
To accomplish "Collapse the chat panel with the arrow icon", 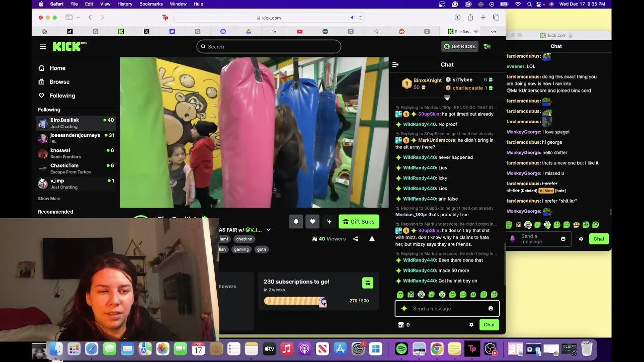I will click(x=395, y=64).
